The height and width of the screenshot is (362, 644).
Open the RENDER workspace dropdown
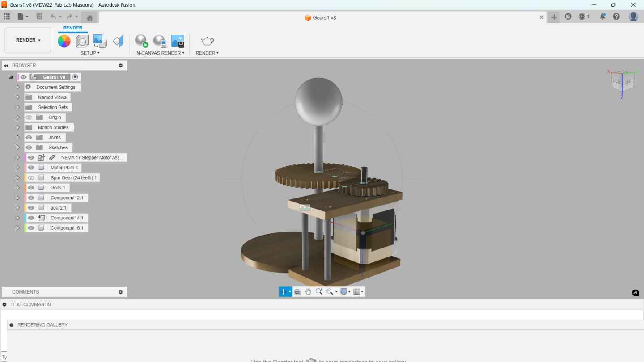click(28, 40)
